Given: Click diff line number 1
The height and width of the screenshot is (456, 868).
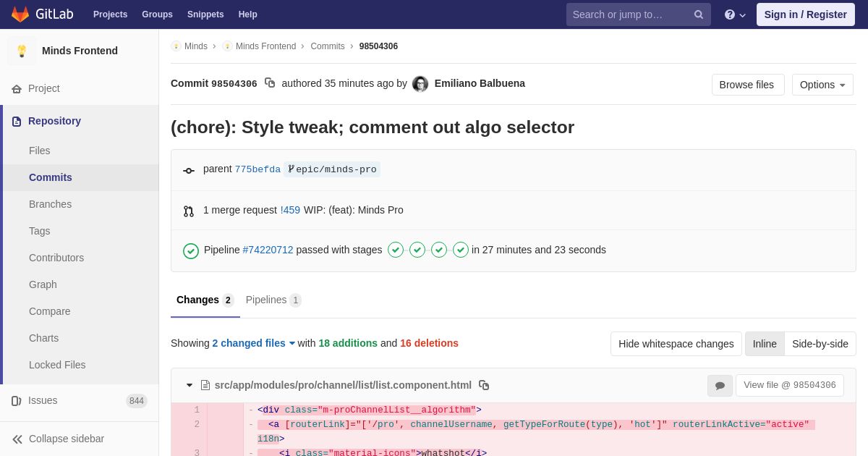Looking at the screenshot, I should [196, 410].
